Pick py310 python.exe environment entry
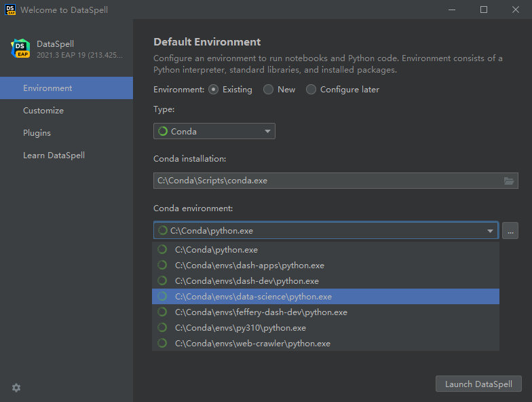 click(241, 328)
